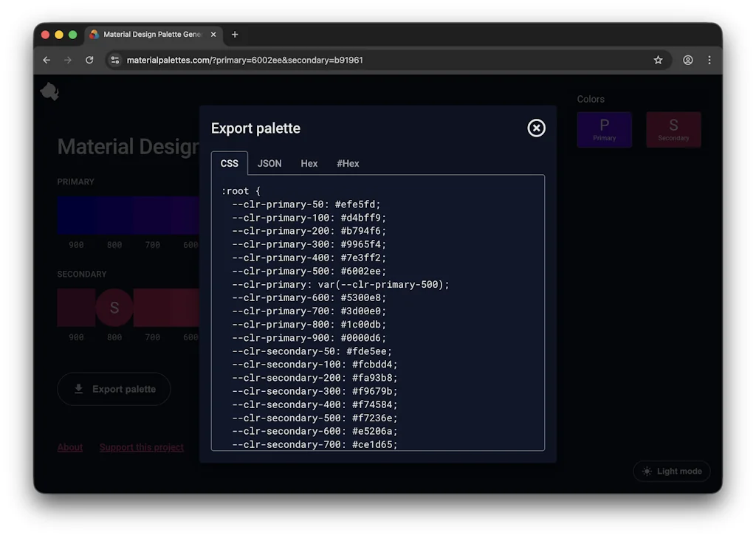Reload the page in the browser
The width and height of the screenshot is (756, 538).
click(89, 60)
